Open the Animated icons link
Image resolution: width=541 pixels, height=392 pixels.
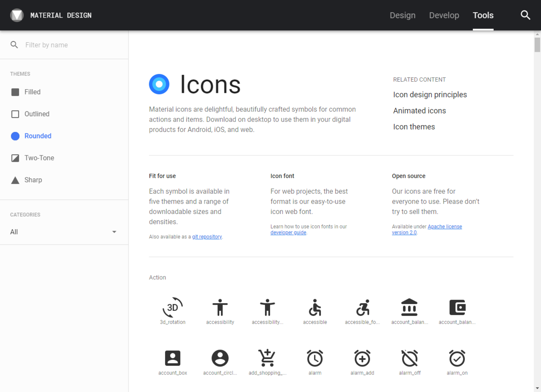pos(419,111)
